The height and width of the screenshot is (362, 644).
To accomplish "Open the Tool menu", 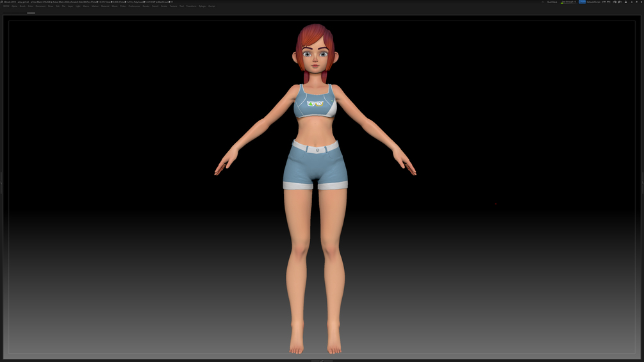I will [x=181, y=6].
